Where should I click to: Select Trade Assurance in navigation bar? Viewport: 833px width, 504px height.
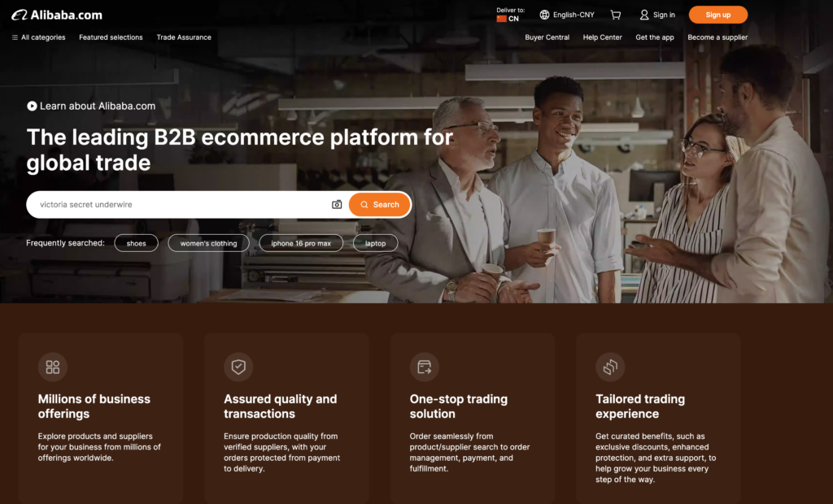point(184,37)
